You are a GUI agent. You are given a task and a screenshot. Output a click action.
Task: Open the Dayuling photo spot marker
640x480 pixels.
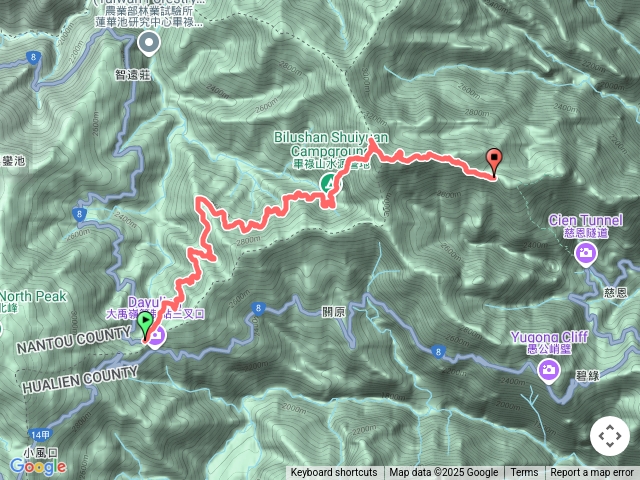tap(156, 337)
